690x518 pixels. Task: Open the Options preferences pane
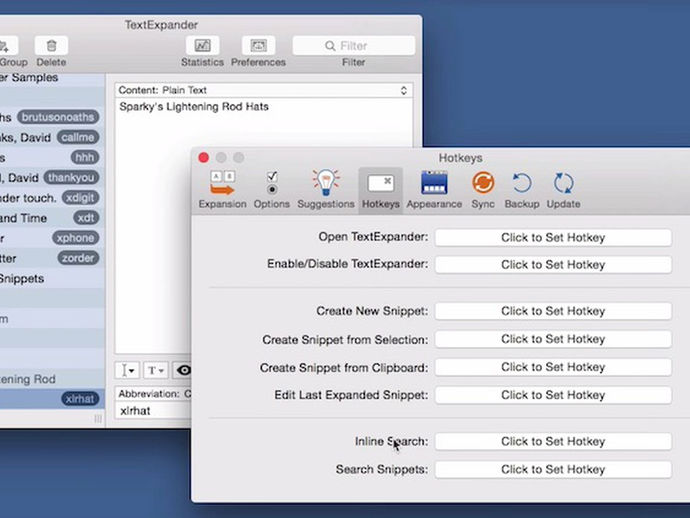[x=272, y=189]
